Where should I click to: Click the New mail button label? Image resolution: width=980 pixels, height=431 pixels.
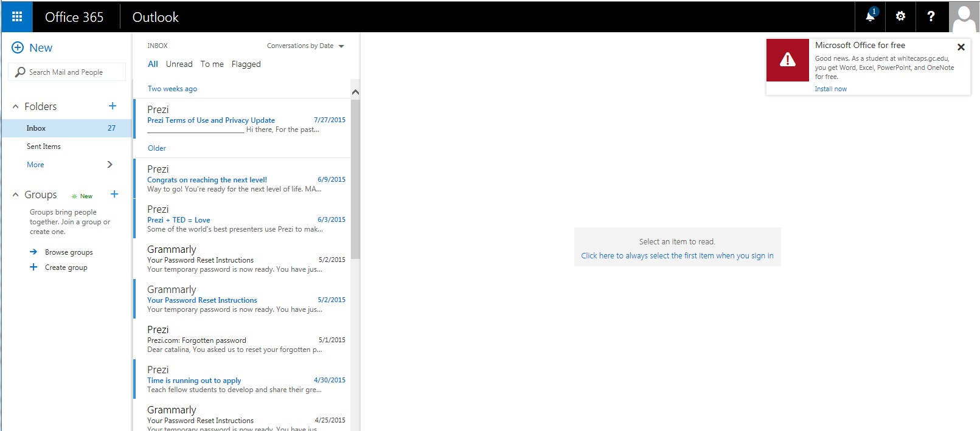(41, 47)
